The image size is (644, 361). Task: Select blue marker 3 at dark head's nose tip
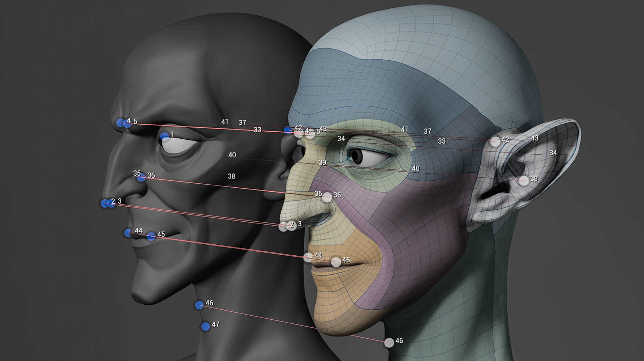point(111,203)
